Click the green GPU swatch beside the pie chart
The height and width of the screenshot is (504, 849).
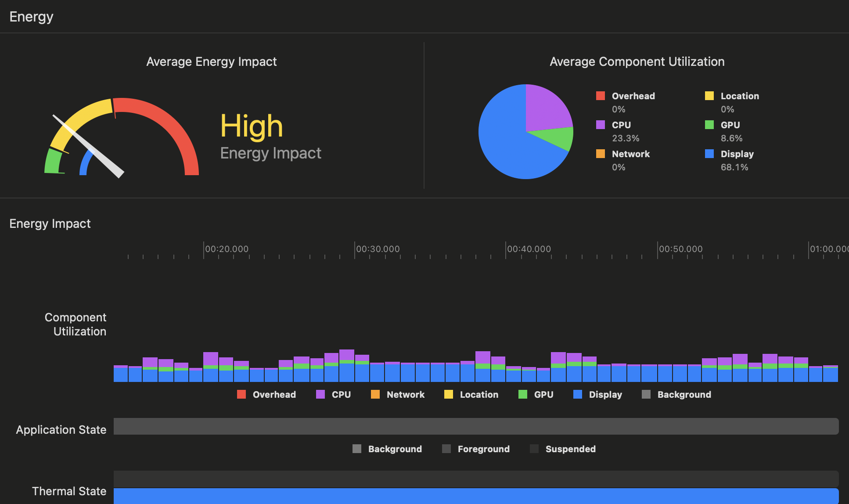click(709, 125)
